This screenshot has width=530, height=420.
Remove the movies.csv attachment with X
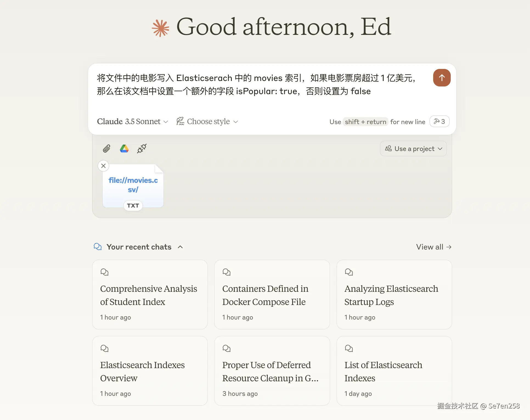(x=103, y=166)
